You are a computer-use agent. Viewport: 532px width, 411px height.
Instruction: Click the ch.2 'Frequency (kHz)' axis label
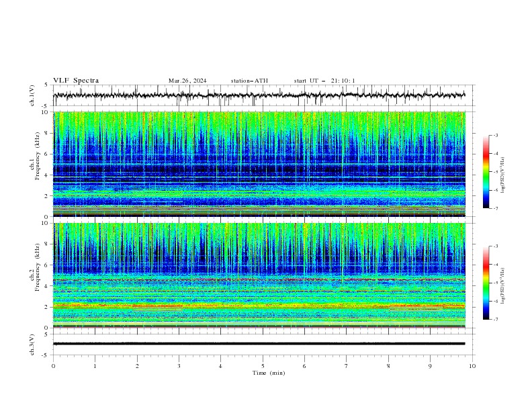pos(38,267)
